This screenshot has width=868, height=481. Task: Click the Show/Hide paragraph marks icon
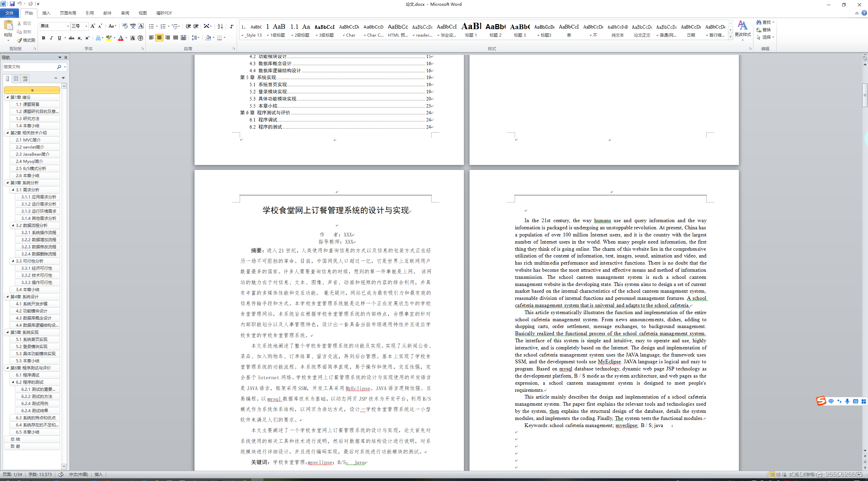[x=232, y=26]
